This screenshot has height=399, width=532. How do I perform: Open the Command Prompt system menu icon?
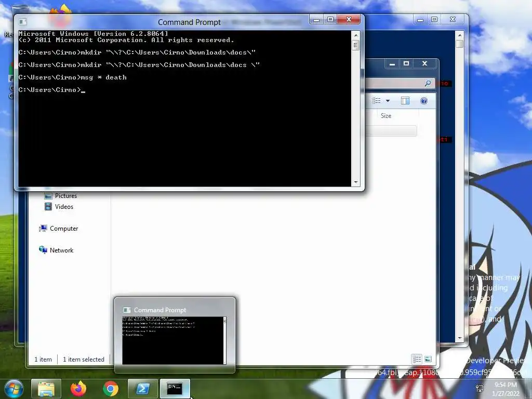[23, 22]
